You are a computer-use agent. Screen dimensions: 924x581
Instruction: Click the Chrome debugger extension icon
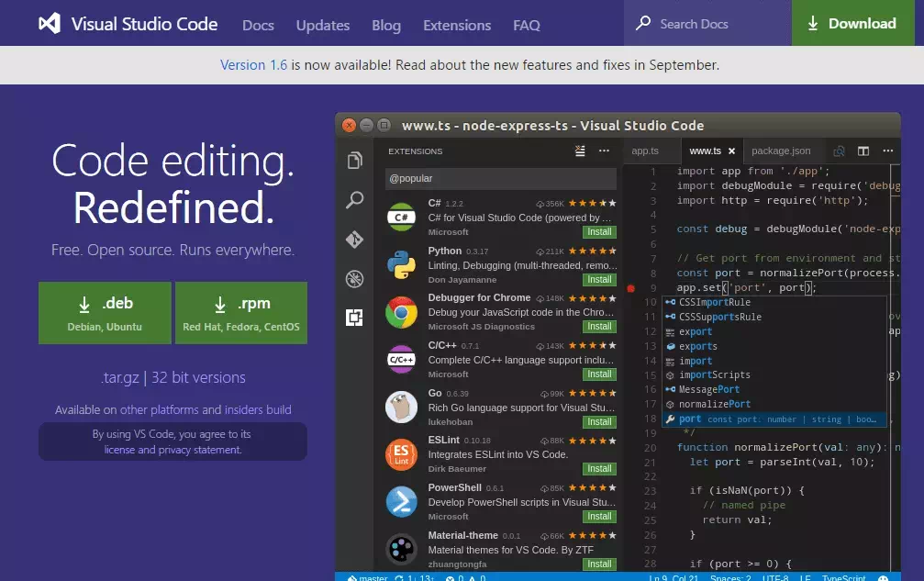tap(401, 312)
